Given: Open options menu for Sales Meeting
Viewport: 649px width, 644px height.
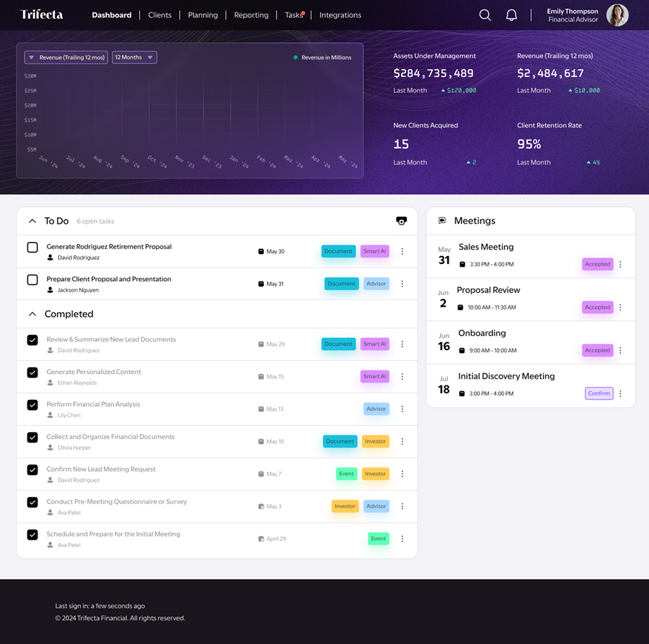Looking at the screenshot, I should pos(620,264).
